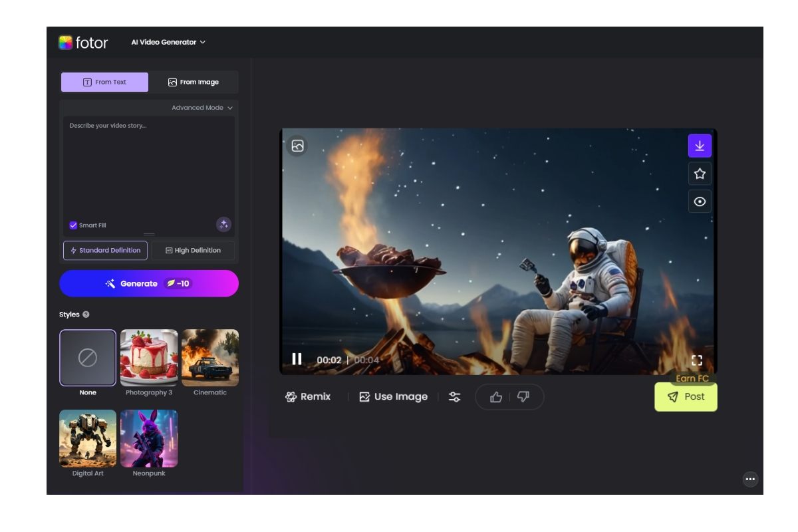Viewport: 798px width, 532px height.
Task: Open the Styles help question icon
Action: click(x=86, y=315)
